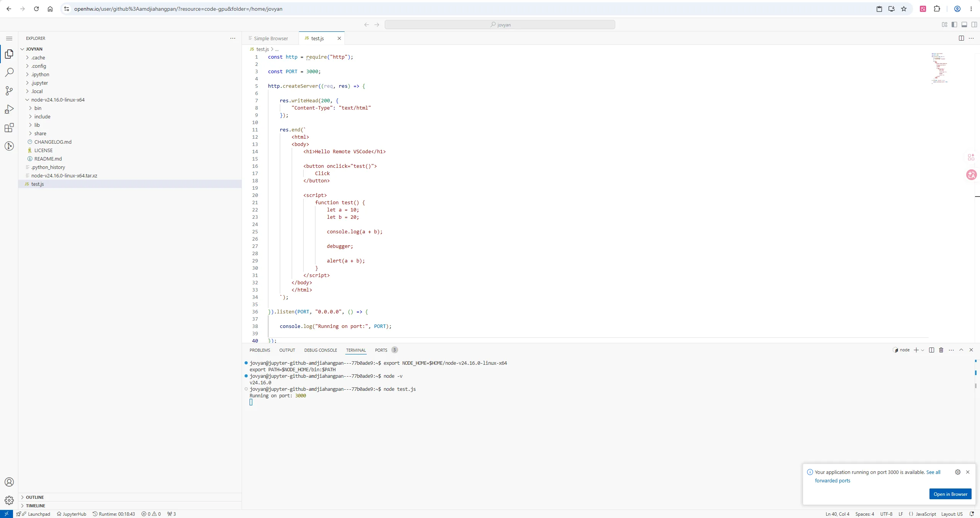
Task: Switch to the Simple Browser tab
Action: [270, 38]
